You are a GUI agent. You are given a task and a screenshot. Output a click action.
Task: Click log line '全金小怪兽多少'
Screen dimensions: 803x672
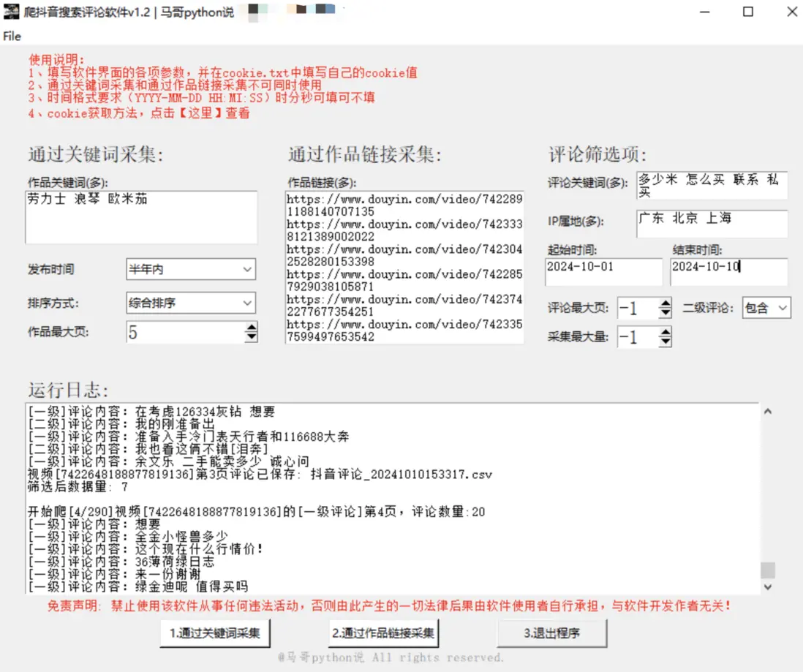(127, 536)
